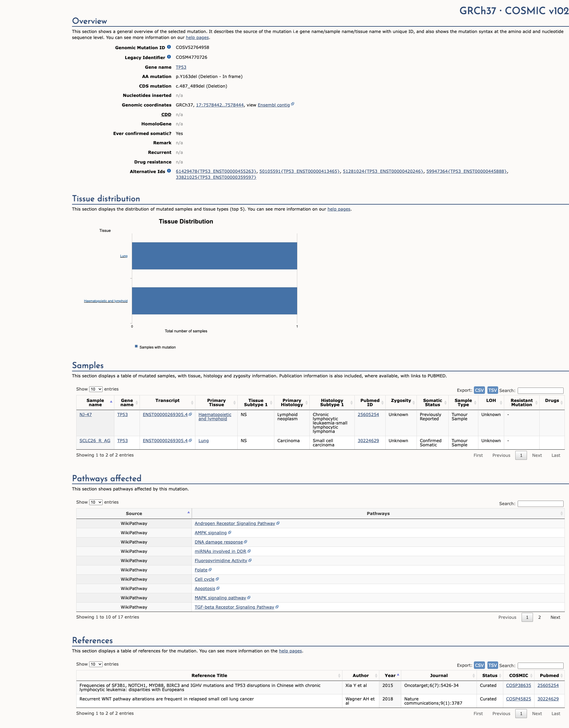The width and height of the screenshot is (569, 728).
Task: Sort pathways by Pathways column
Action: (x=378, y=514)
